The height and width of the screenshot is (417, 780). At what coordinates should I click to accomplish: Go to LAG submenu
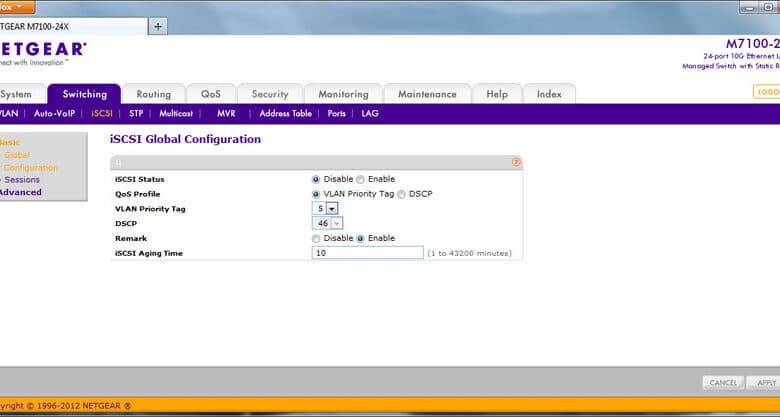click(x=370, y=113)
